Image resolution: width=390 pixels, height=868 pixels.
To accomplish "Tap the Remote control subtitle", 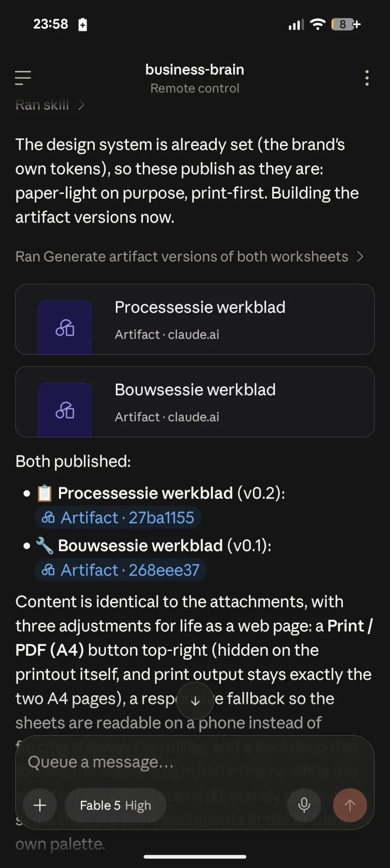I will (195, 88).
